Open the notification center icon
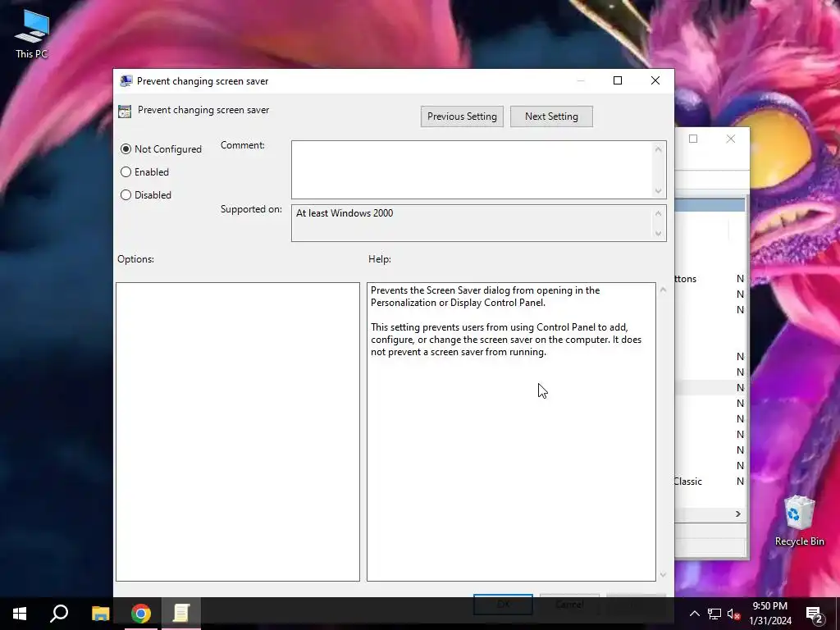The image size is (840, 630). pos(814,614)
